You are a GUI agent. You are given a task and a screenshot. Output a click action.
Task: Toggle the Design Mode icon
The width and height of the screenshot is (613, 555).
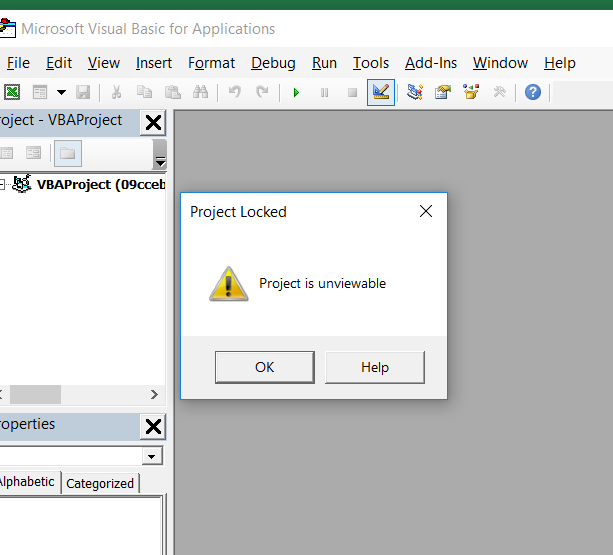(x=381, y=92)
